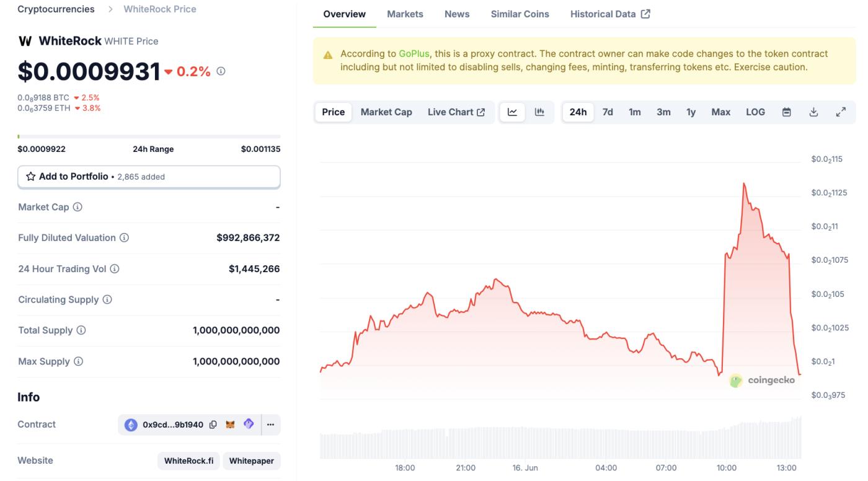868x481 pixels.
Task: Download the chart using the download icon
Action: tap(815, 112)
